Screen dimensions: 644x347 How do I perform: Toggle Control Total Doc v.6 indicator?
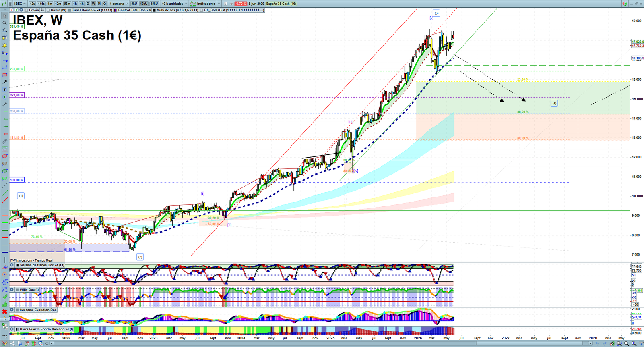point(116,10)
